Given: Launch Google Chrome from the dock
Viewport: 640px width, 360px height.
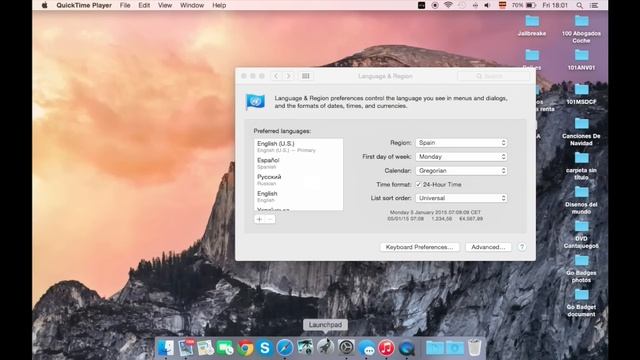Looking at the screenshot, I should [x=245, y=348].
